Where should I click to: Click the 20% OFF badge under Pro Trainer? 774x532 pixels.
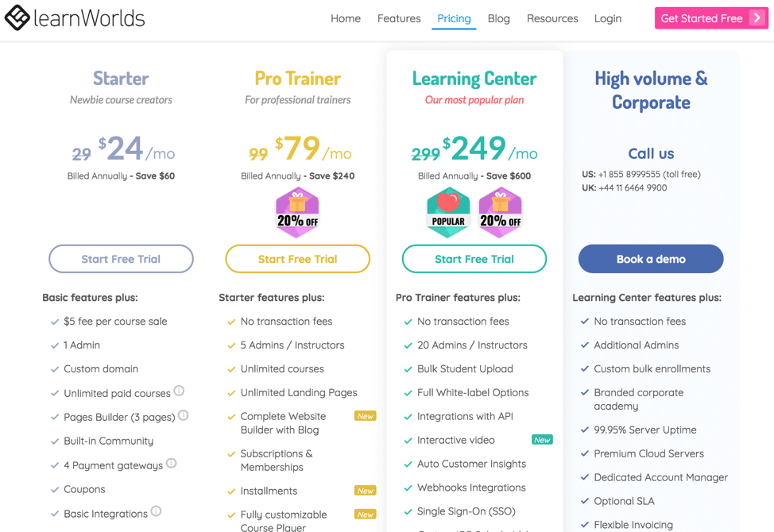point(297,213)
